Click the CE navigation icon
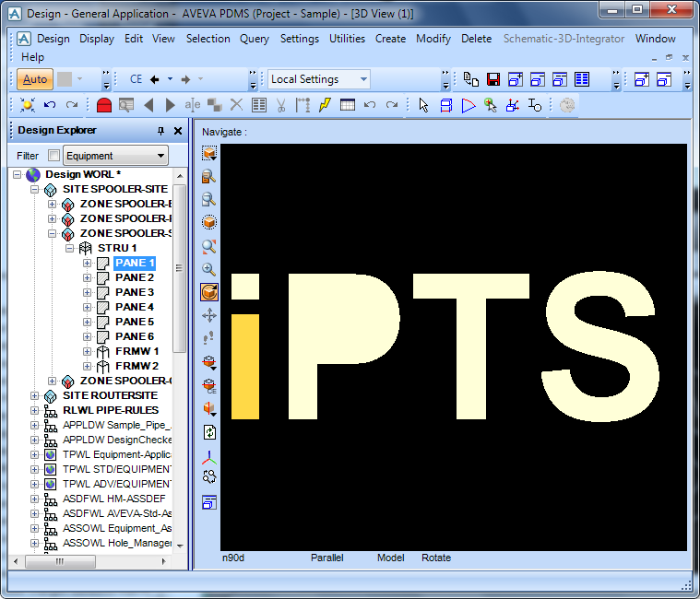This screenshot has height=599, width=700. point(136,79)
